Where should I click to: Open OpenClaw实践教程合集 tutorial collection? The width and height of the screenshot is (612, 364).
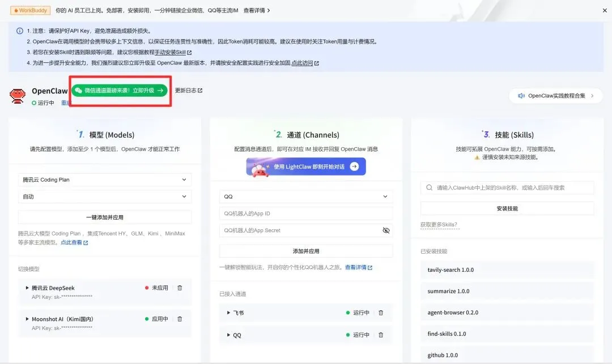pos(556,96)
